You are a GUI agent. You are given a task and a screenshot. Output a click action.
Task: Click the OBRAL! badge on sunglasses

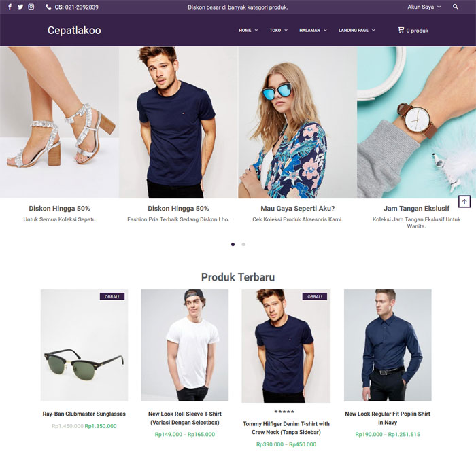(112, 296)
